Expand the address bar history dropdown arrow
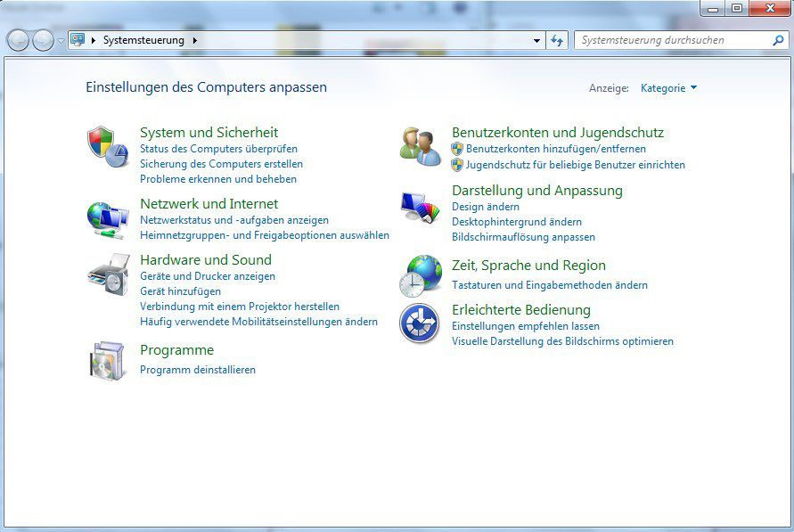This screenshot has width=794, height=532. (x=536, y=41)
